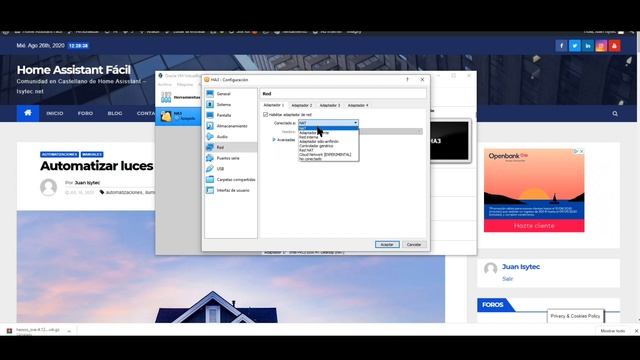Open the USB settings section icon
Image resolution: width=640 pixels, height=360 pixels.
pos(210,169)
